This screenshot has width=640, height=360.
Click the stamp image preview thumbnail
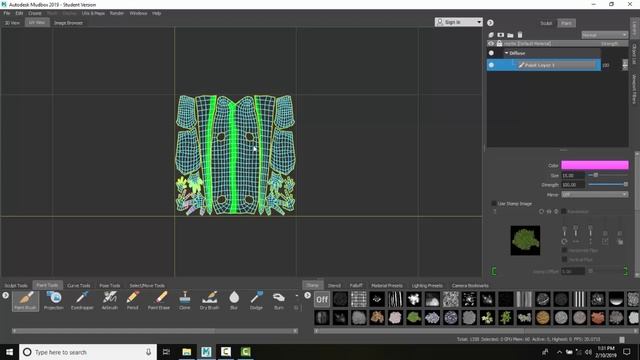[x=525, y=240]
